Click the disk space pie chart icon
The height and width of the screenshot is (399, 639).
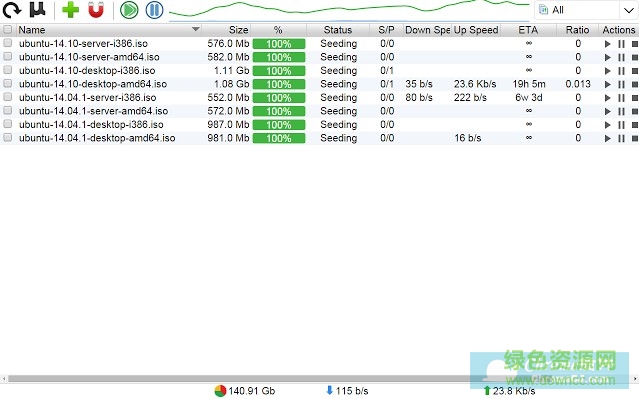[x=220, y=391]
